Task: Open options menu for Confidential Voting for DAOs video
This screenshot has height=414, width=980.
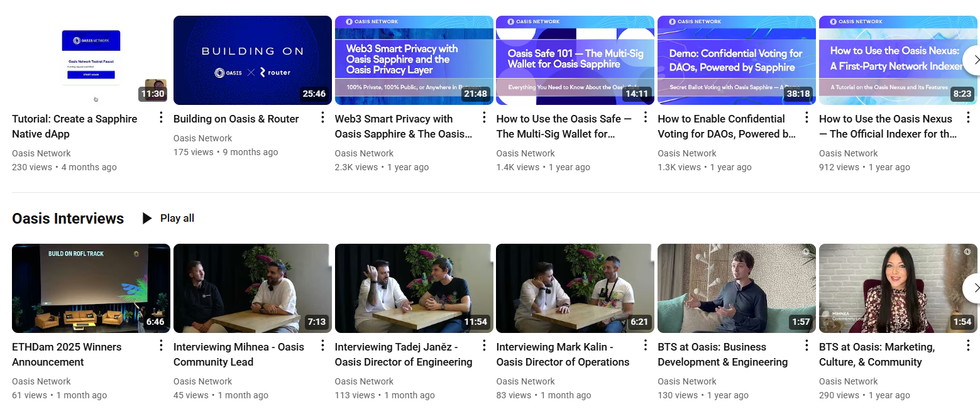Action: click(807, 117)
